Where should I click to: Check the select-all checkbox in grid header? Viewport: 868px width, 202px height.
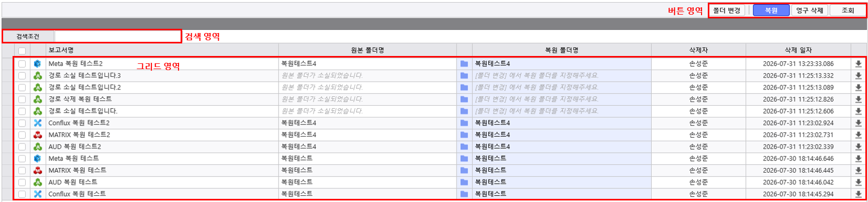tap(22, 51)
